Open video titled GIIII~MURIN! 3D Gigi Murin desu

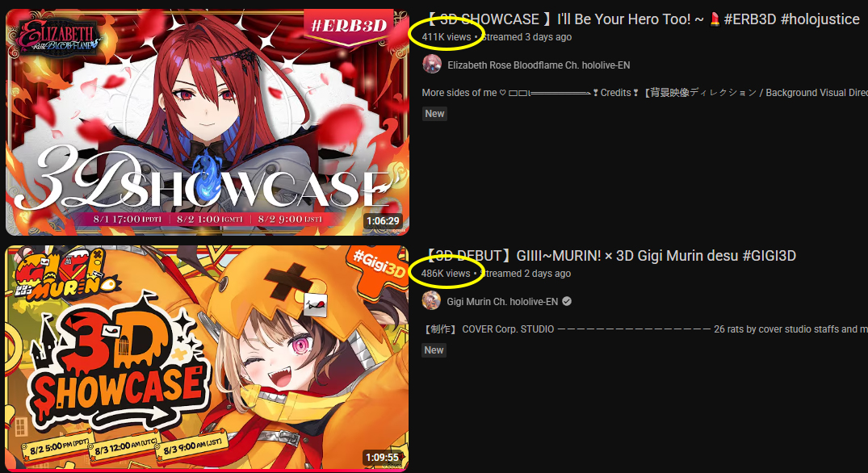point(610,256)
